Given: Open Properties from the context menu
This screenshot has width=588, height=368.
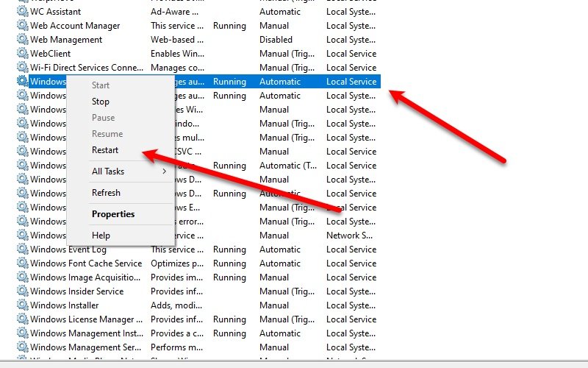Looking at the screenshot, I should click(x=113, y=214).
